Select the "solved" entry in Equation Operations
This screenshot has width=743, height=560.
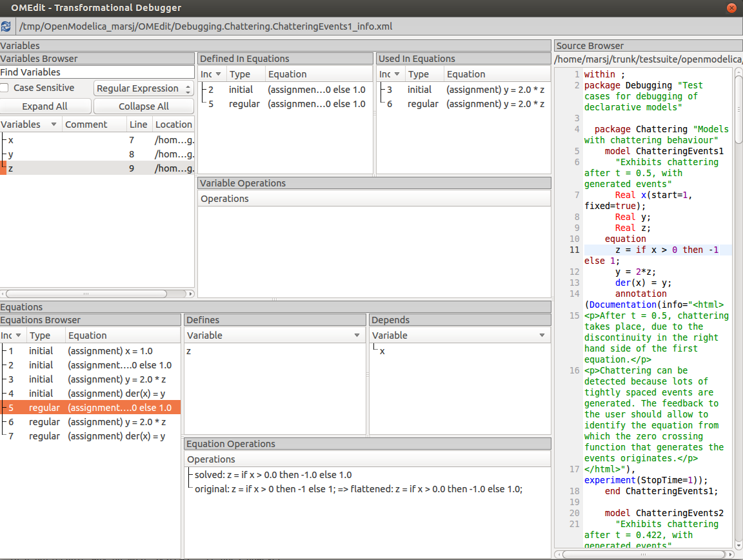271,474
